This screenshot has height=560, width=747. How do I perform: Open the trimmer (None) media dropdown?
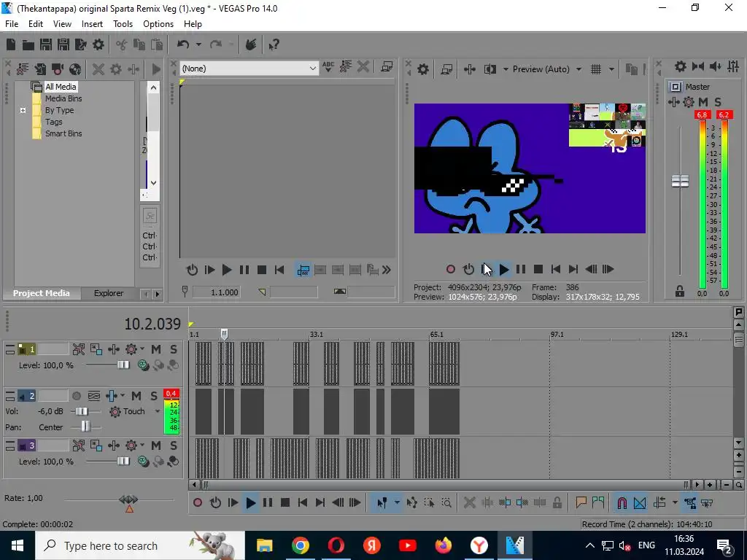pyautogui.click(x=249, y=69)
